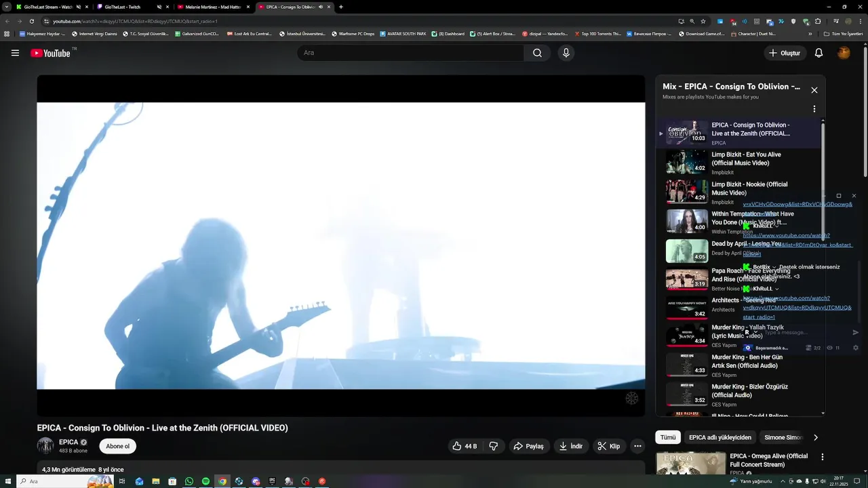
Task: Open the YouTube hamburger guide menu
Action: [15, 53]
